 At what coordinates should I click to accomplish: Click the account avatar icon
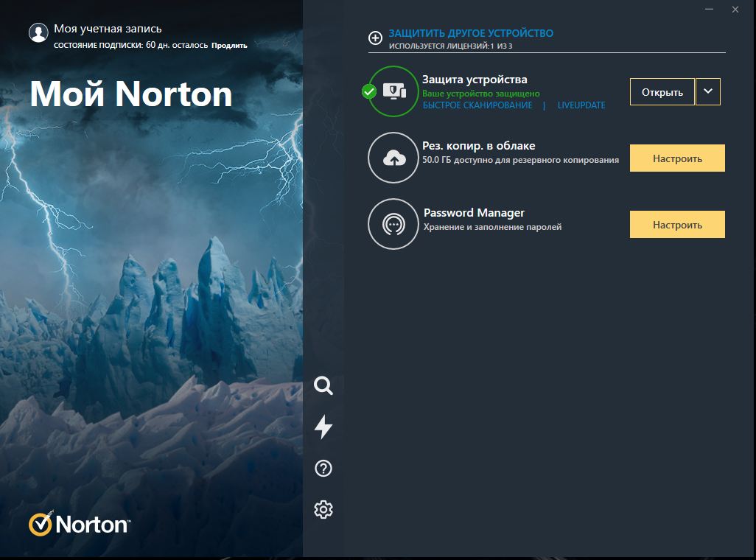click(x=38, y=33)
